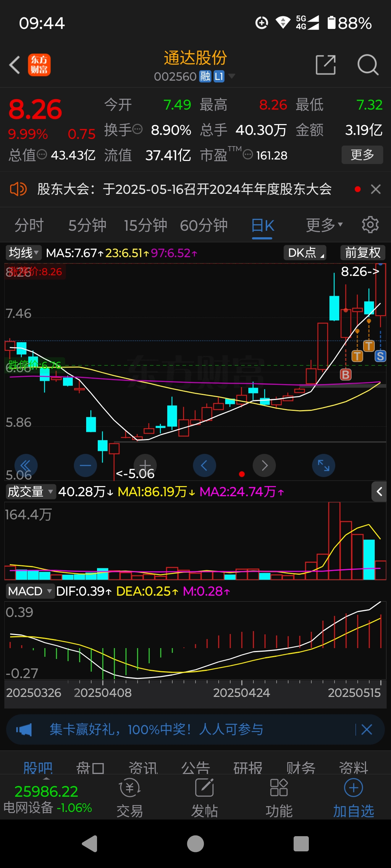
Task: Open the 东方财富 app logo
Action: coord(39,65)
